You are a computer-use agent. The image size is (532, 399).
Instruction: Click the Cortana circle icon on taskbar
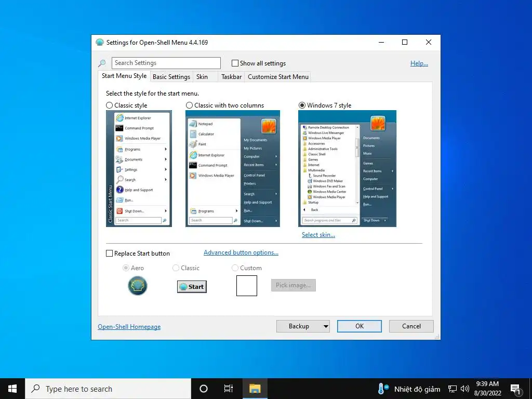point(204,389)
